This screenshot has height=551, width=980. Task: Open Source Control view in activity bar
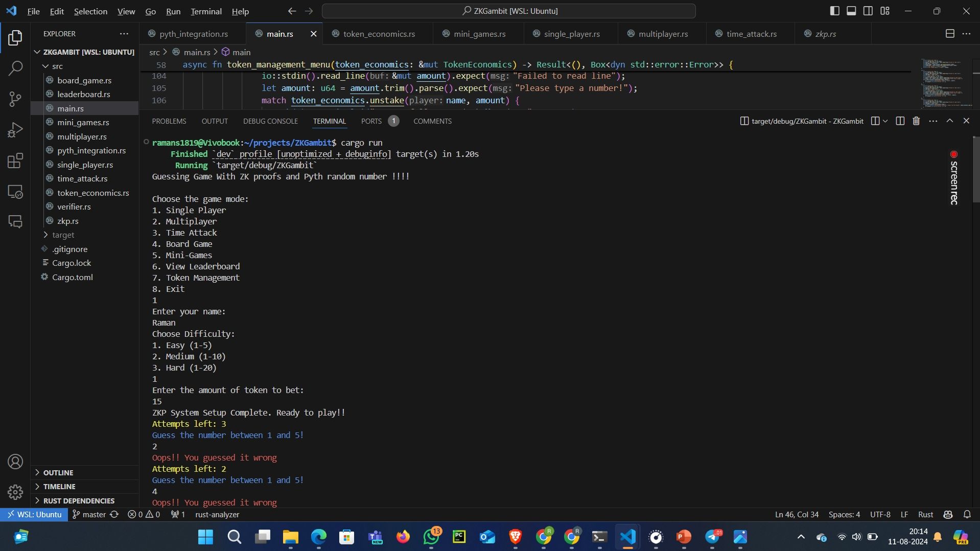pos(15,99)
